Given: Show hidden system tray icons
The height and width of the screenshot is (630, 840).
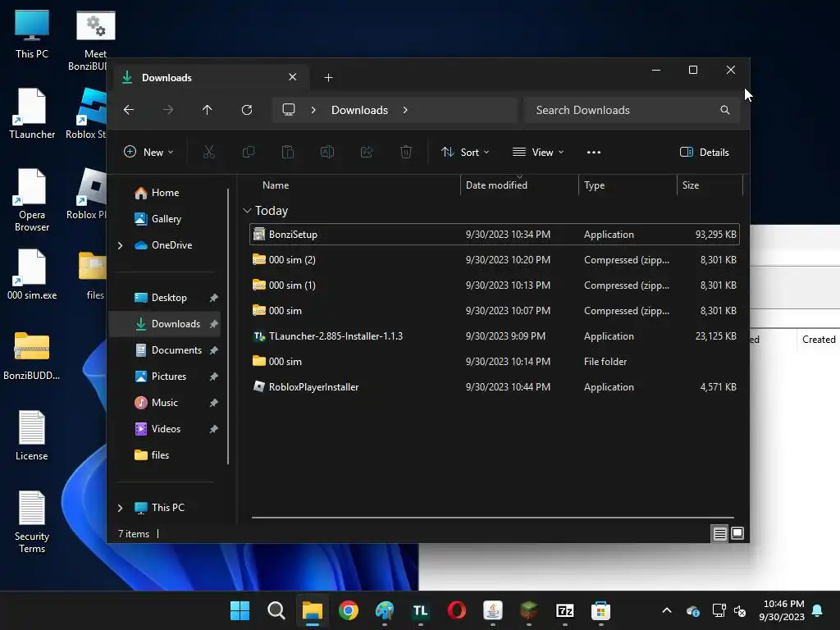Looking at the screenshot, I should 667,610.
